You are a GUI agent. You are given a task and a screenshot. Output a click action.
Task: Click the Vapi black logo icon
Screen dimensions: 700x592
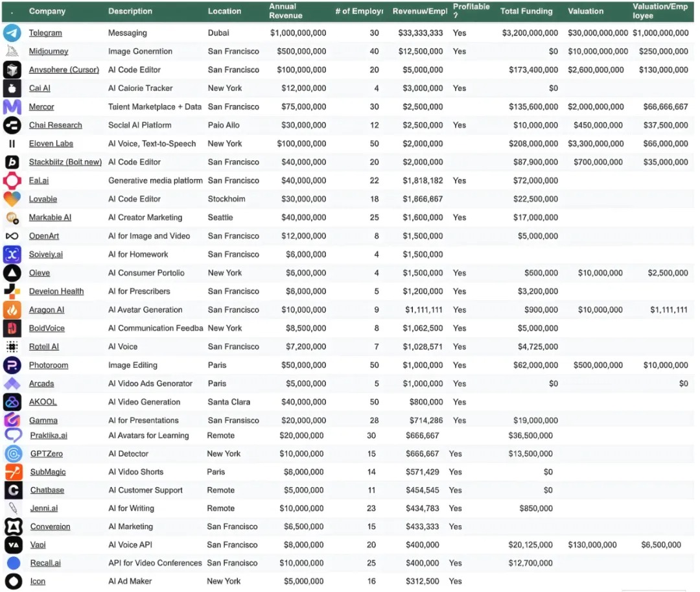(x=13, y=545)
